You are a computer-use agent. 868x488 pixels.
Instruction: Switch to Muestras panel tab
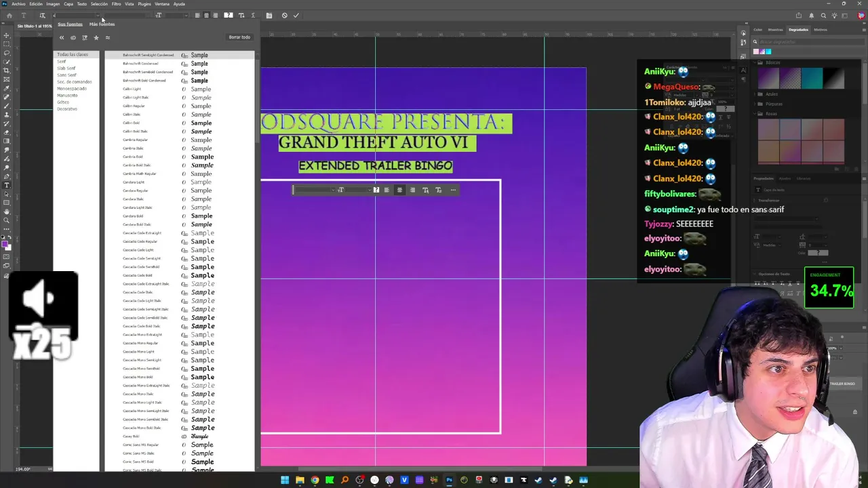click(x=775, y=30)
